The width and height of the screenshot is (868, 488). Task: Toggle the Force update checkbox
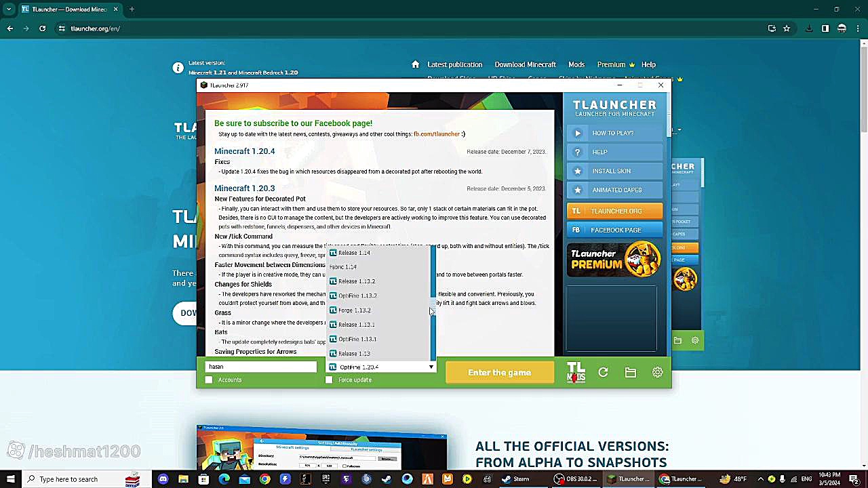[329, 380]
